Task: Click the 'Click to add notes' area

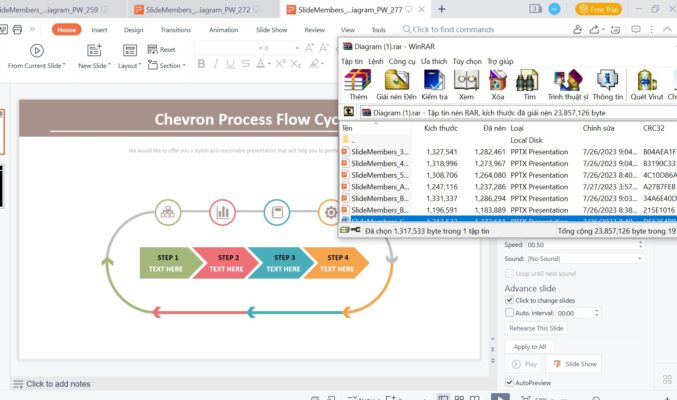Action: pos(58,384)
